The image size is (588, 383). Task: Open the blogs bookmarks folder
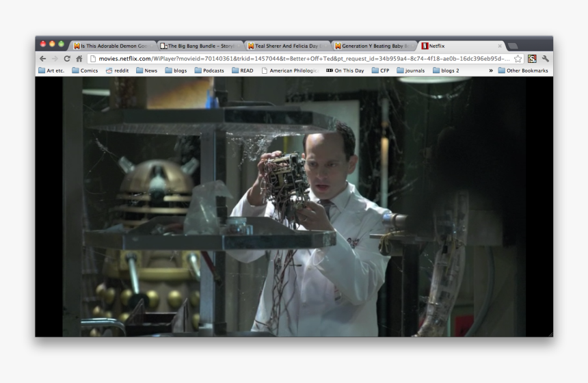tap(176, 70)
